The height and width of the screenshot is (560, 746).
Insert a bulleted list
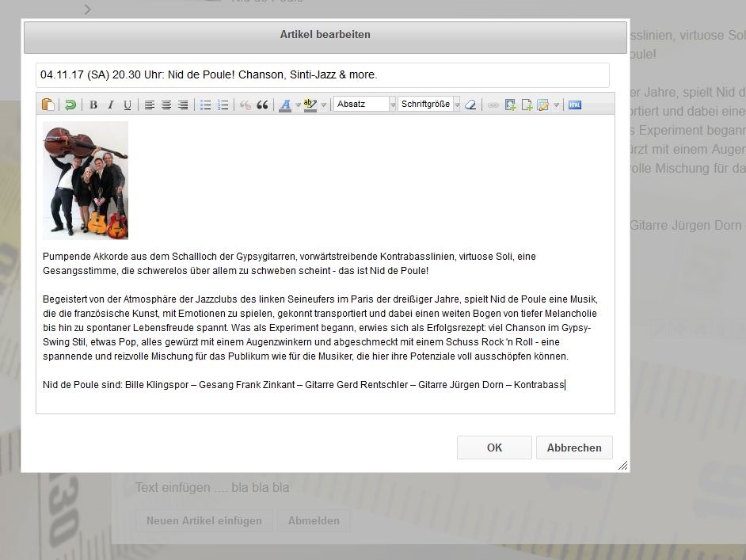click(205, 105)
